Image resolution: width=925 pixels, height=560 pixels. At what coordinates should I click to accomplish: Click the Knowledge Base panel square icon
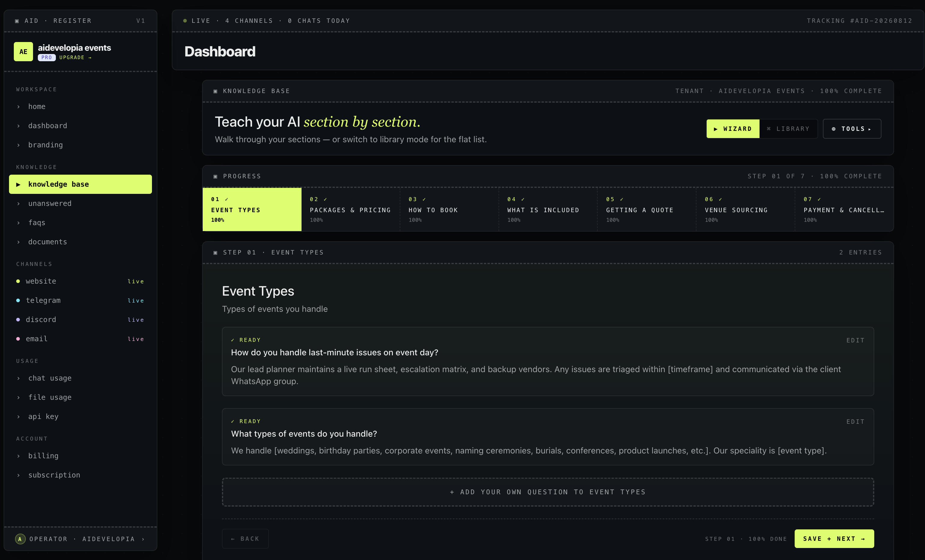click(216, 91)
